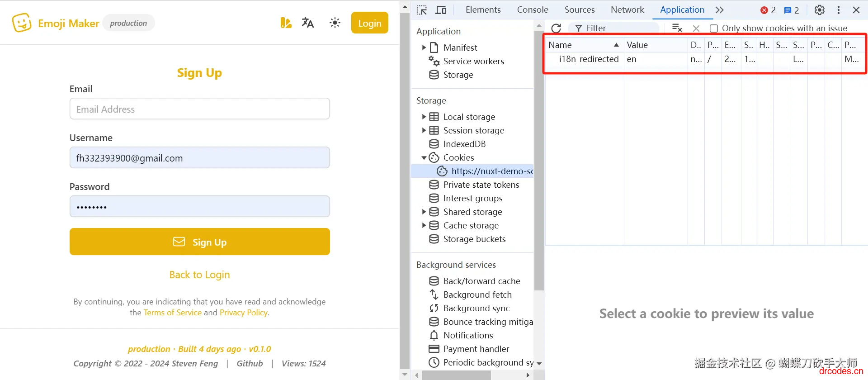Screen dimensions: 868x380
Task: Open DevTools three-dot menu
Action: tap(839, 10)
